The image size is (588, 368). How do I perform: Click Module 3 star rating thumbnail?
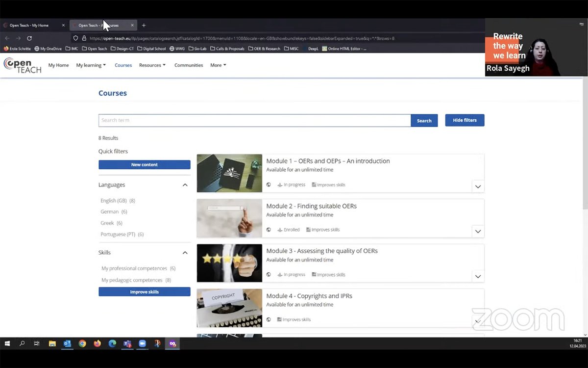pyautogui.click(x=229, y=263)
